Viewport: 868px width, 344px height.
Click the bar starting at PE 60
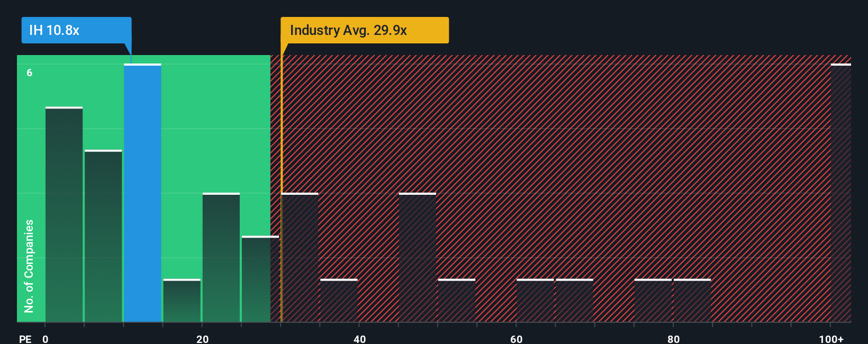pyautogui.click(x=535, y=301)
